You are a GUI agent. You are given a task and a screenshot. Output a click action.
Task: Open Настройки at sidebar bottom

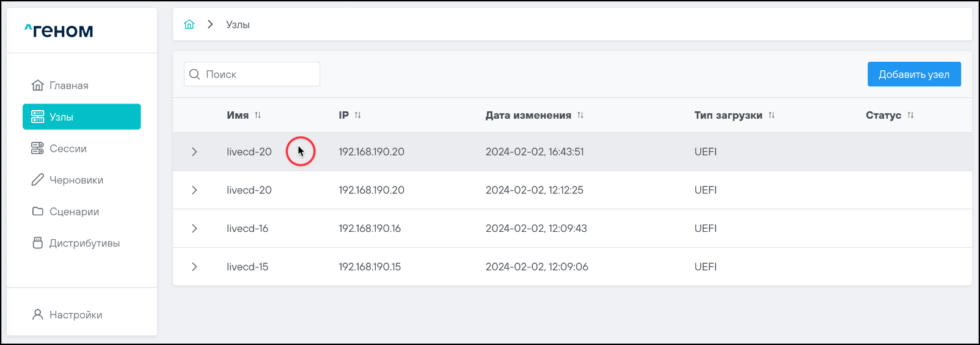click(x=75, y=314)
